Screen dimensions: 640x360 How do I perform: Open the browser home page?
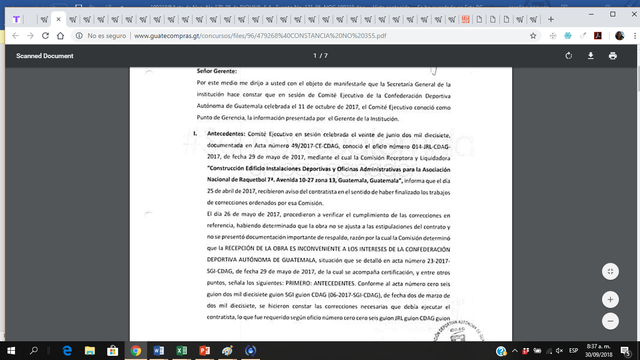[60, 36]
